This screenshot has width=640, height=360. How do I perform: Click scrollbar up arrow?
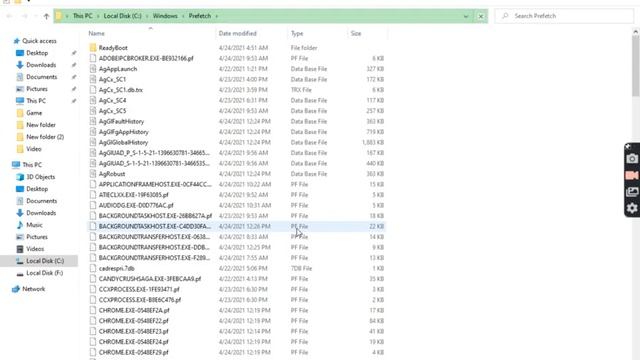pyautogui.click(x=636, y=31)
